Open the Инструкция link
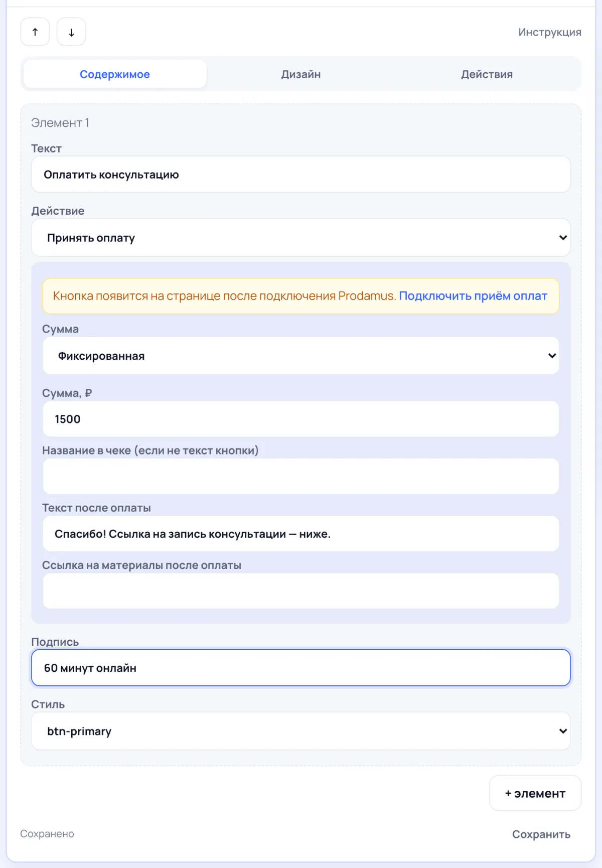 point(550,32)
